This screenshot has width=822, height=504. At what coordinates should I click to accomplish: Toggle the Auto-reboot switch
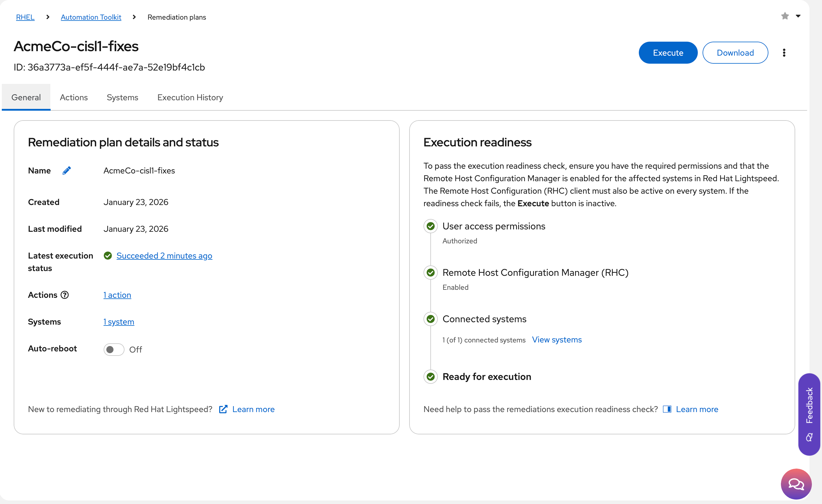114,350
